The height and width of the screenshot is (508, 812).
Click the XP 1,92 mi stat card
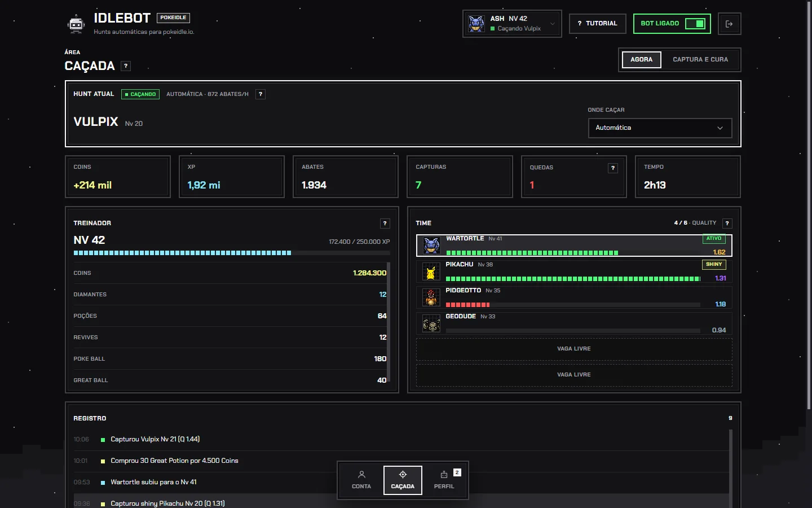tap(232, 177)
